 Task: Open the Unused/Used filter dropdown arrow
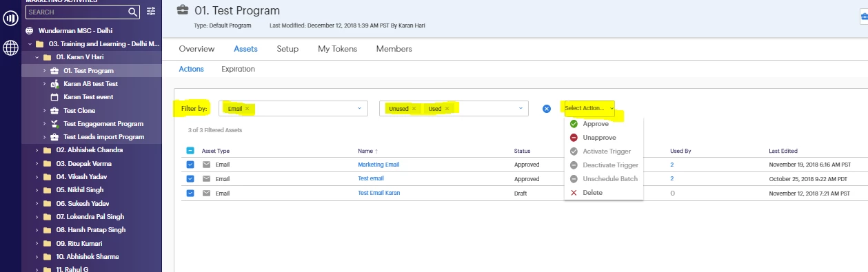pos(521,109)
